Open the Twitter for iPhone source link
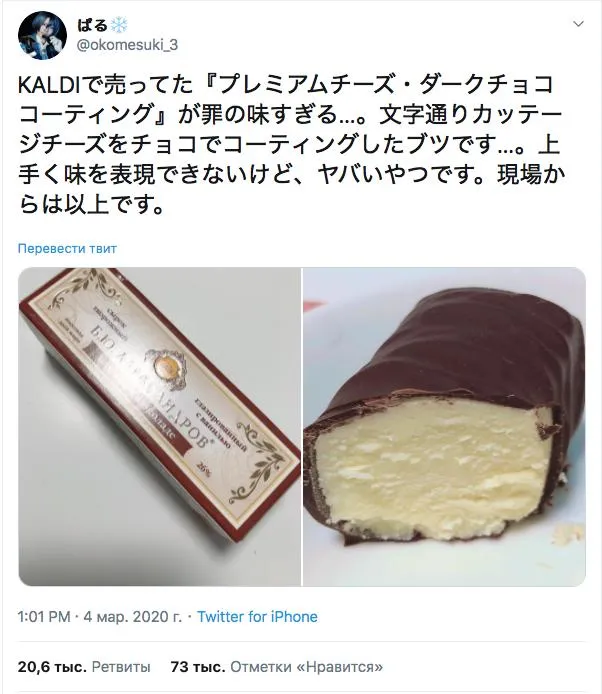Screen dimensions: 602x694 [x=257, y=617]
